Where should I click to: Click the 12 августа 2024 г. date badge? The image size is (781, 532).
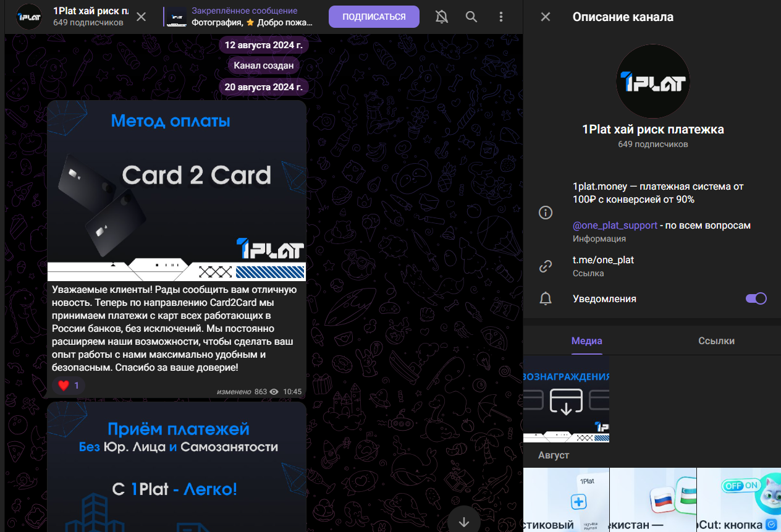264,45
